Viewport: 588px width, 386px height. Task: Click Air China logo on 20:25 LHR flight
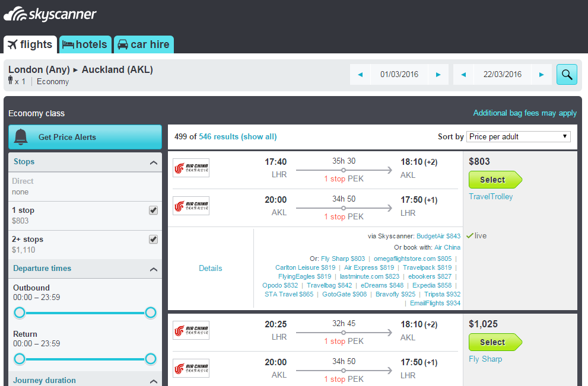coord(191,330)
